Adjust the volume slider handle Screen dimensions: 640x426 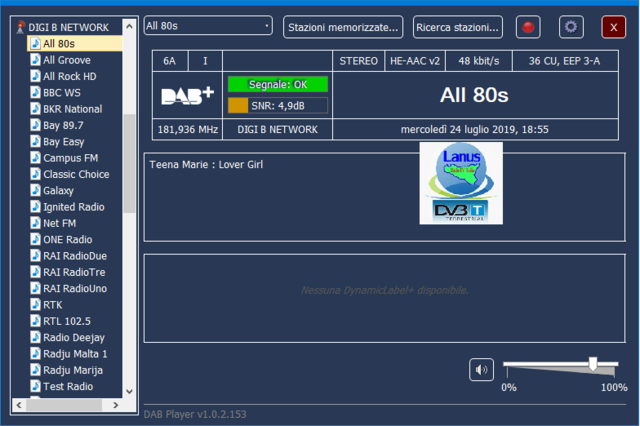593,364
